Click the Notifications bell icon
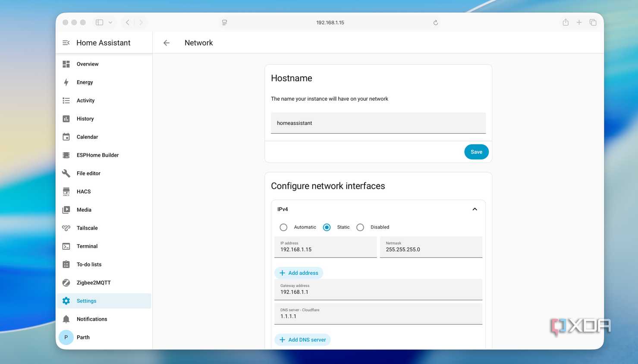Viewport: 638px width, 364px height. 66,319
